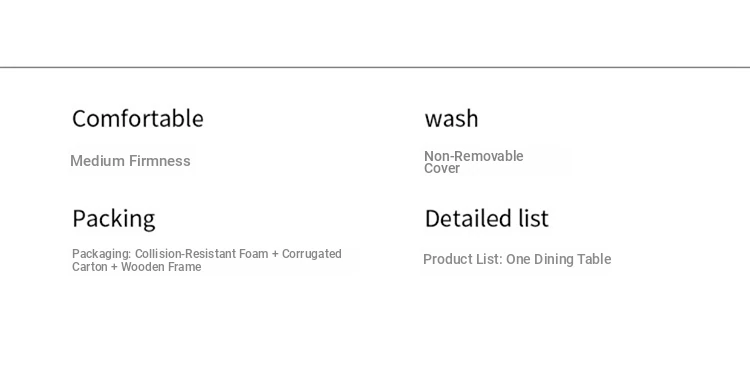This screenshot has width=750, height=376.
Task: Click the Packing heading
Action: point(114,220)
